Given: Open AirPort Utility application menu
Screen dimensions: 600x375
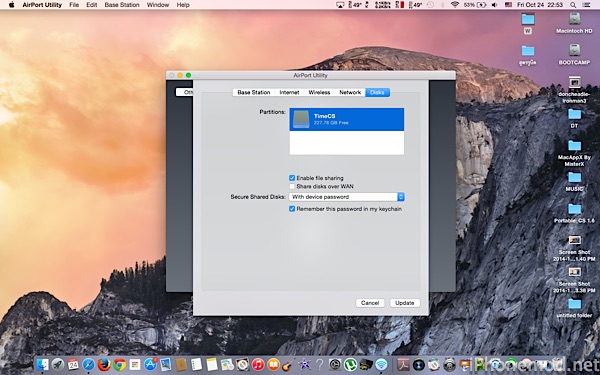Looking at the screenshot, I should tap(41, 5).
